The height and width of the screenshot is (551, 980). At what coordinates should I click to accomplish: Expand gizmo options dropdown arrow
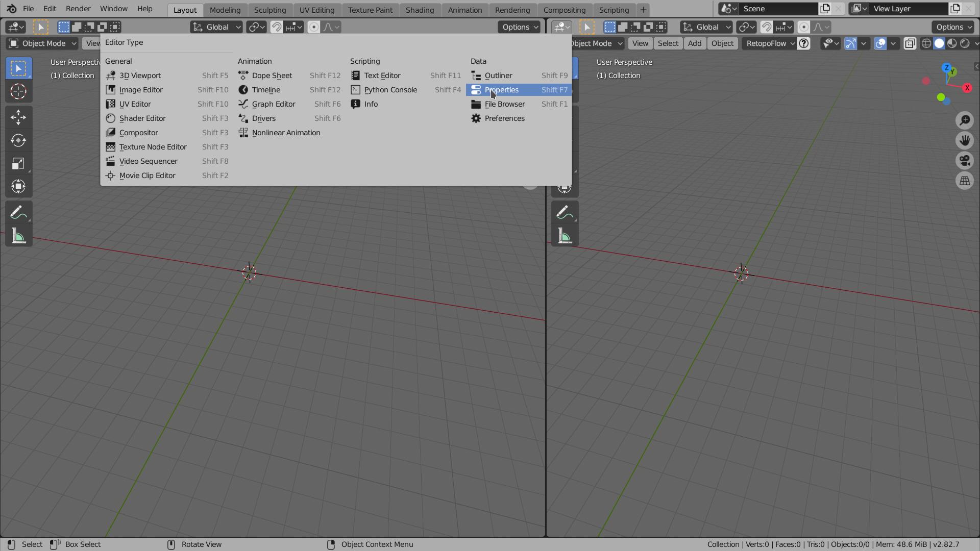click(x=864, y=43)
